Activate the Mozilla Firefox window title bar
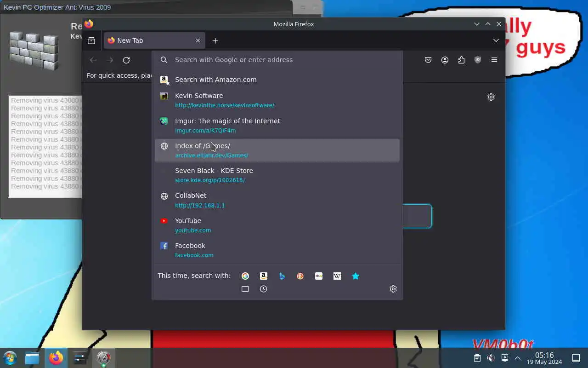Viewport: 588px width, 368px height. (x=294, y=24)
